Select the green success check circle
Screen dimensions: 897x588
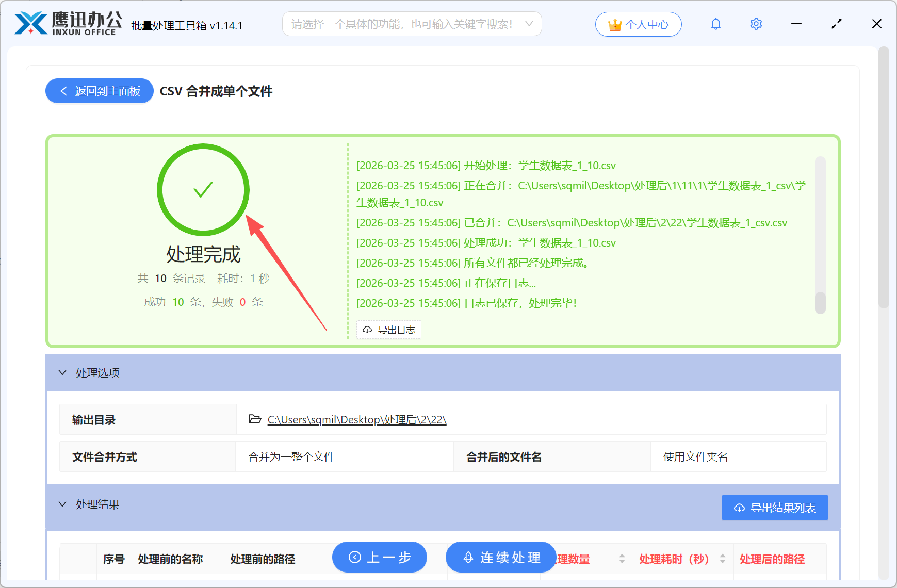[203, 190]
